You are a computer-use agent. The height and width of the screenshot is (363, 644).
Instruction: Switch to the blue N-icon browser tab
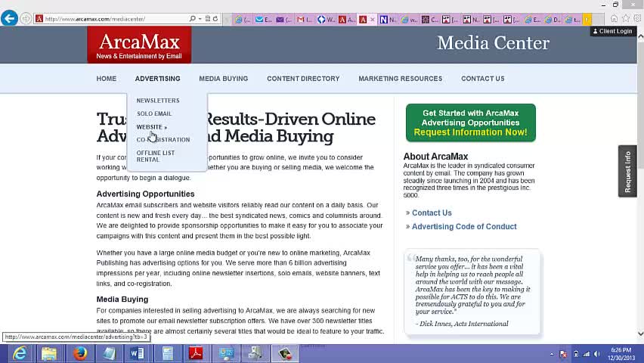pos(387,20)
